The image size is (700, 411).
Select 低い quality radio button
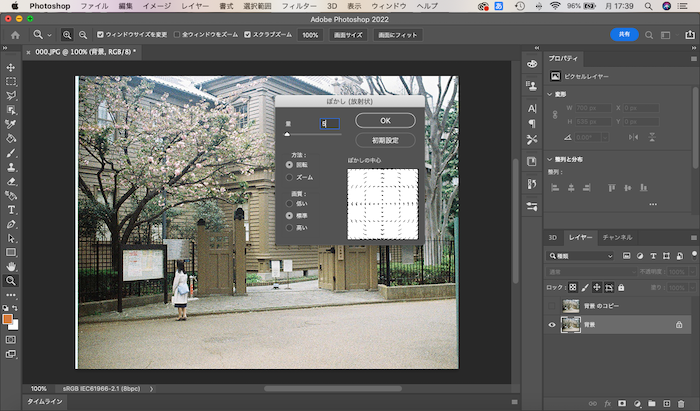point(289,203)
